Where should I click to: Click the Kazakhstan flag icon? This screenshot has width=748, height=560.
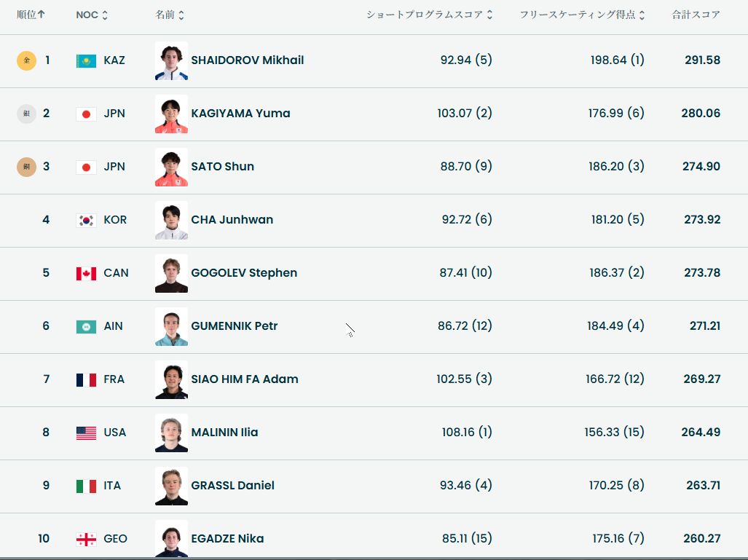click(x=86, y=60)
